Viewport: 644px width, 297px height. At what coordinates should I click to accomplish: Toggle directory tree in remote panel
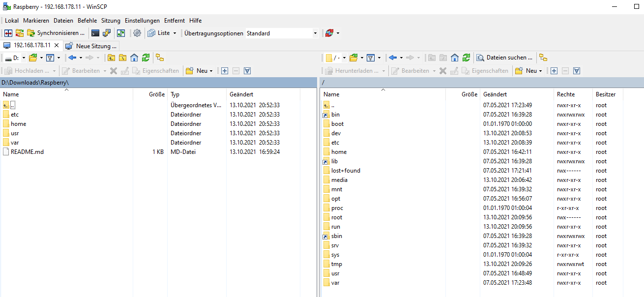(x=543, y=58)
